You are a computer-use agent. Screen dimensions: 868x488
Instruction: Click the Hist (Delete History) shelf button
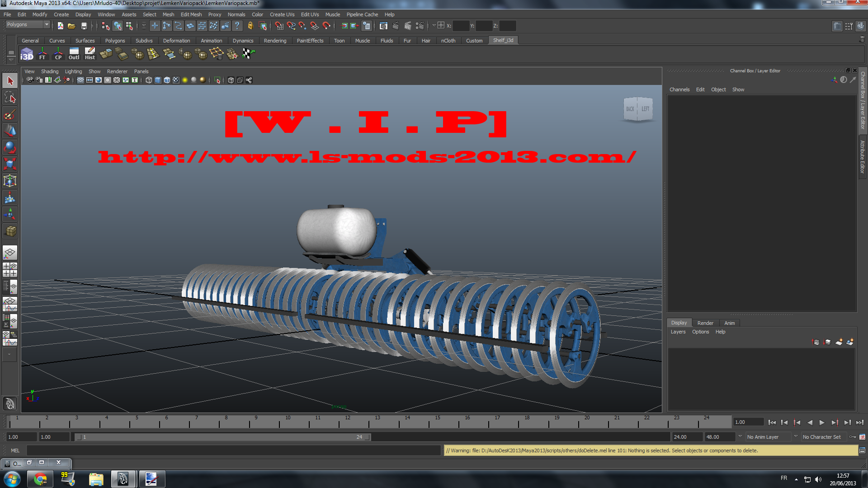[90, 54]
